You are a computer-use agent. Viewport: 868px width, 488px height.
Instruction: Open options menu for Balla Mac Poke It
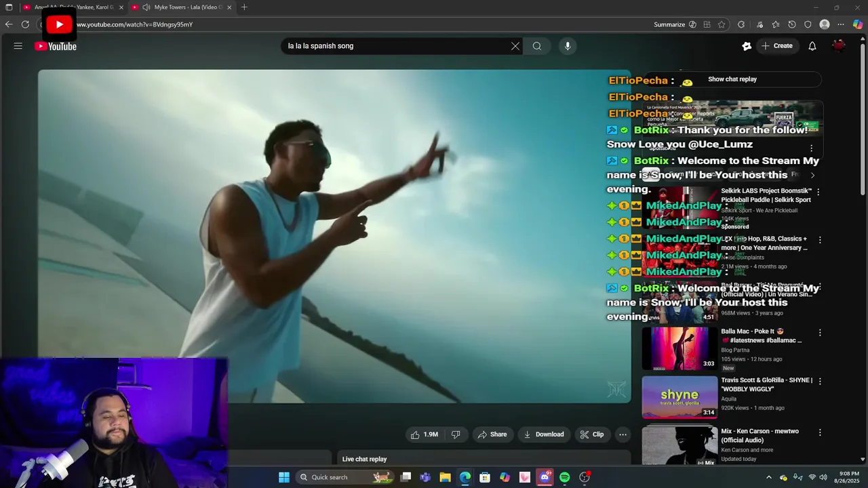pos(820,333)
